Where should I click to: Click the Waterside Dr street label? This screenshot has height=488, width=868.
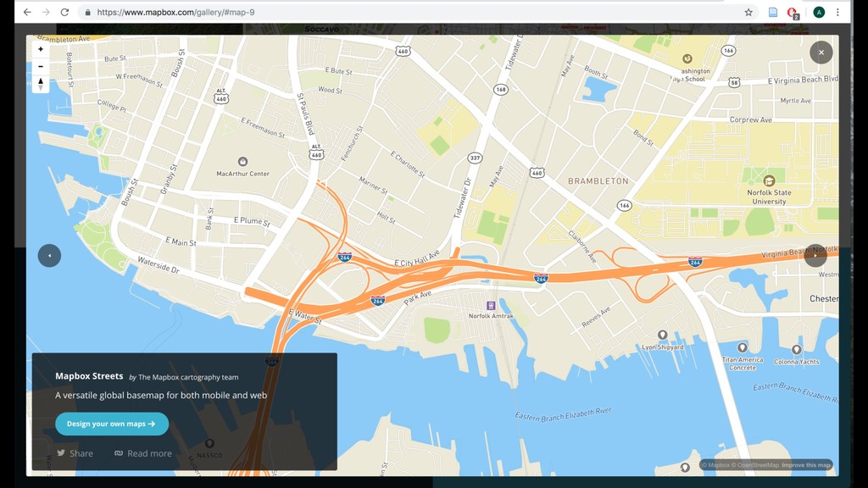tap(159, 265)
